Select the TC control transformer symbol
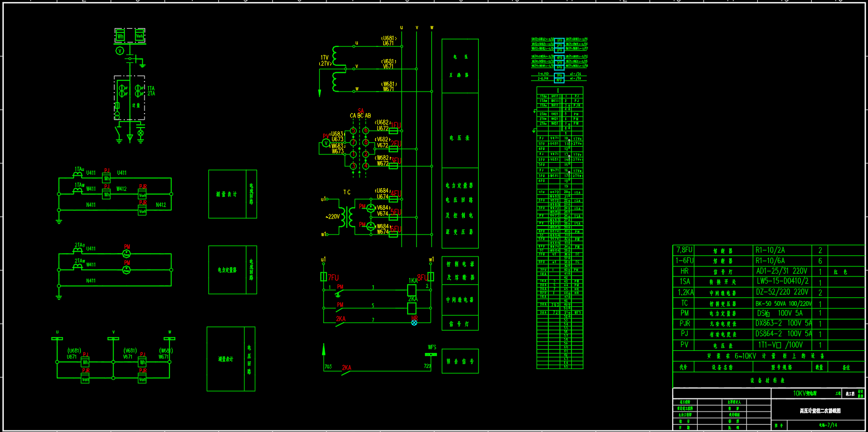Viewport: 868px width, 432px height. point(347,217)
